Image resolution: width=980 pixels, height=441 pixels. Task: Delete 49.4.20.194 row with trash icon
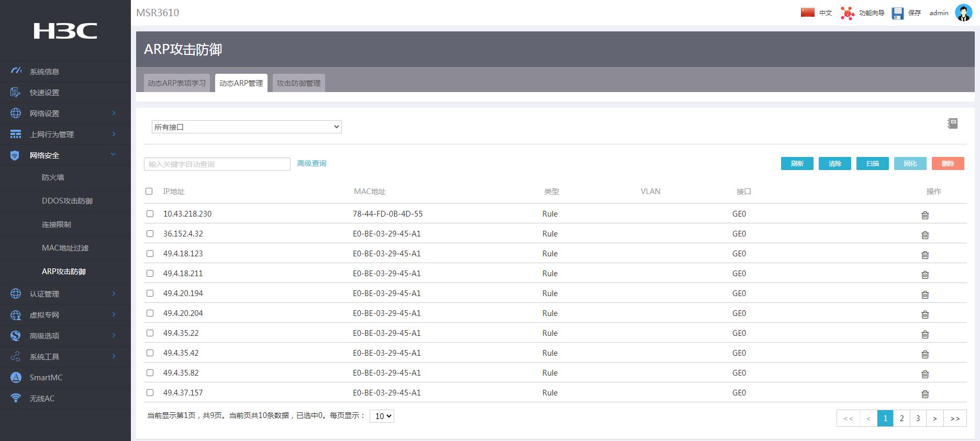[x=925, y=295]
